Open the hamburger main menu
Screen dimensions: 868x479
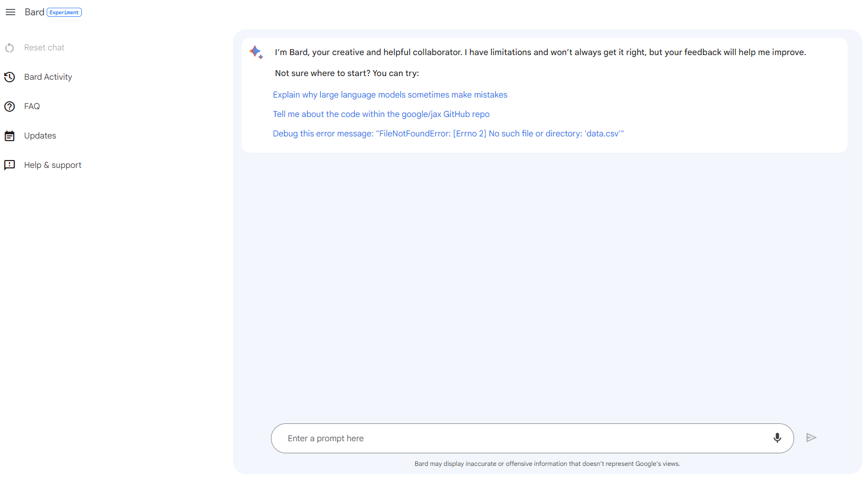point(10,12)
